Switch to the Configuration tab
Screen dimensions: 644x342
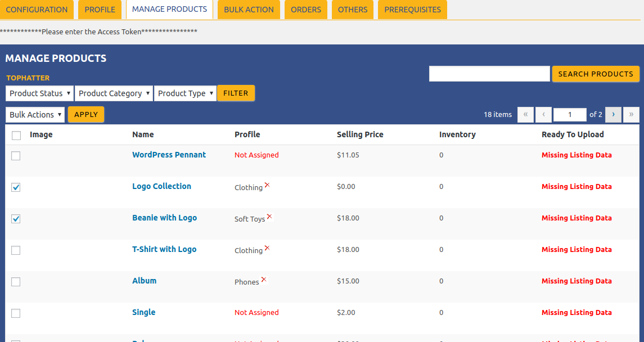click(x=37, y=10)
